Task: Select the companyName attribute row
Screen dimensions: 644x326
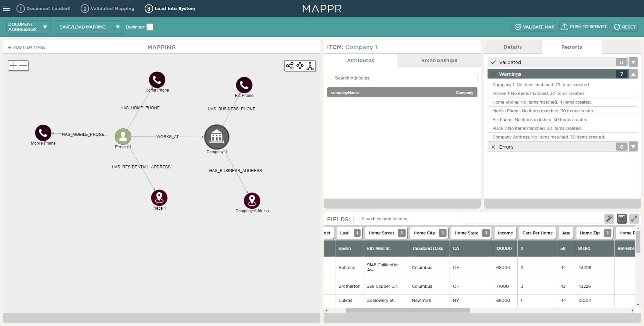Action: tap(402, 92)
